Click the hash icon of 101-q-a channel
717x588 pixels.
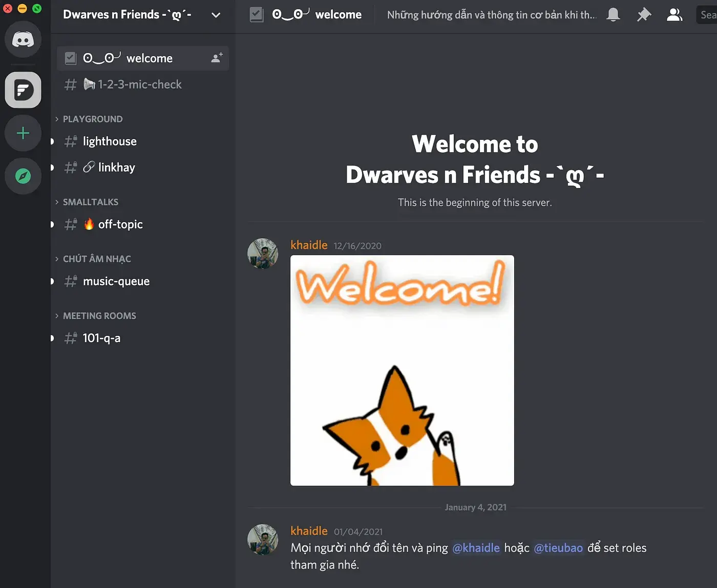point(71,338)
